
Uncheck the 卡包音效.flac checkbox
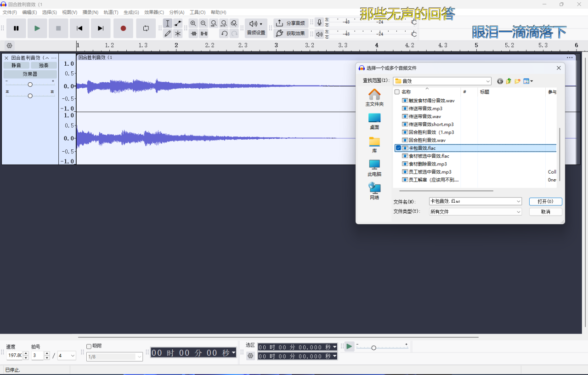pyautogui.click(x=398, y=148)
